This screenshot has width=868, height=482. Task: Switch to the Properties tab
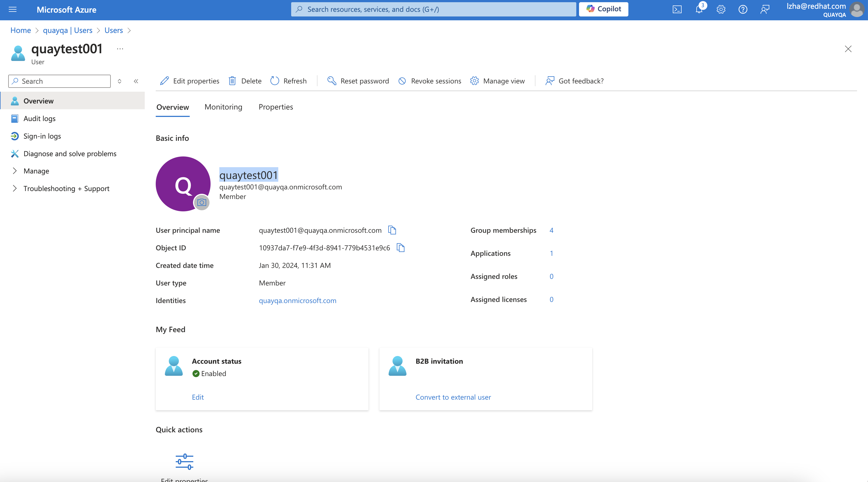click(276, 107)
